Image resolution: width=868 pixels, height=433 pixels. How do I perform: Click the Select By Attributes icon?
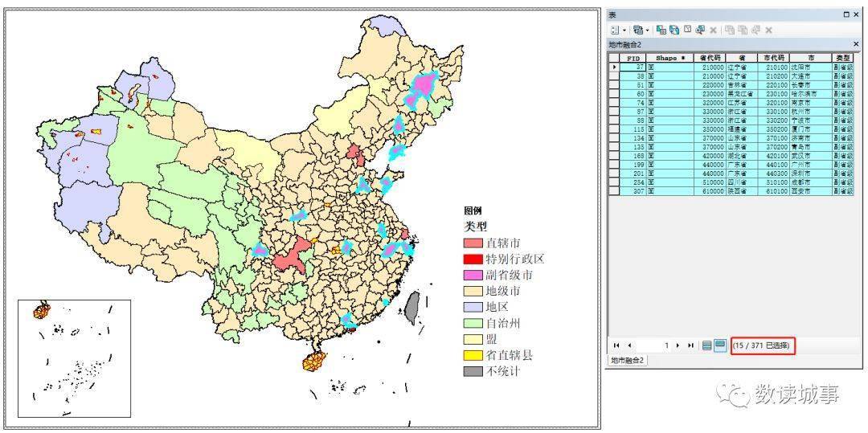point(661,30)
